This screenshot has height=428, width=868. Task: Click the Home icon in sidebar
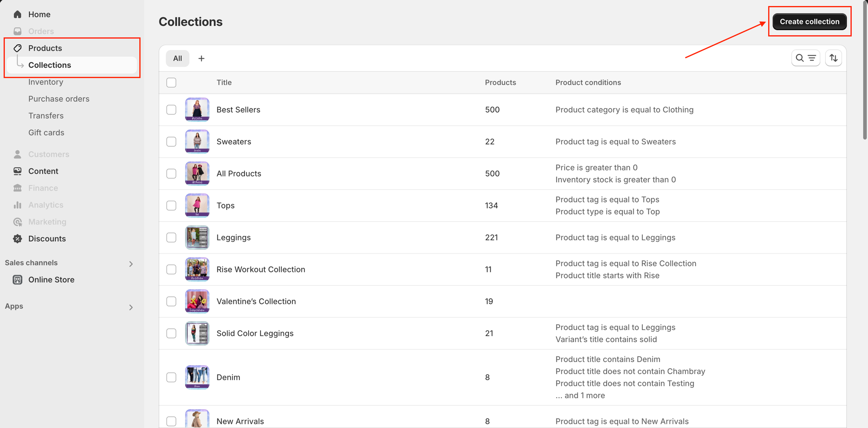[17, 14]
